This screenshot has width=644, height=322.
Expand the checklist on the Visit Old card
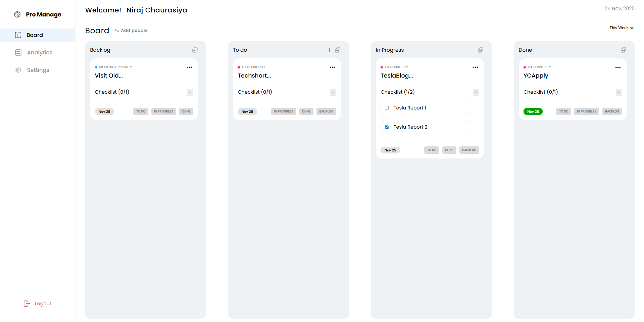tap(190, 92)
